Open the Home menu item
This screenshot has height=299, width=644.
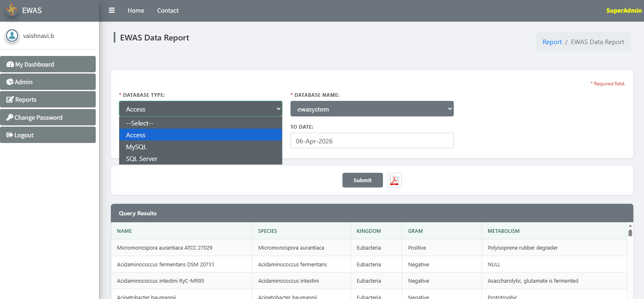click(136, 11)
